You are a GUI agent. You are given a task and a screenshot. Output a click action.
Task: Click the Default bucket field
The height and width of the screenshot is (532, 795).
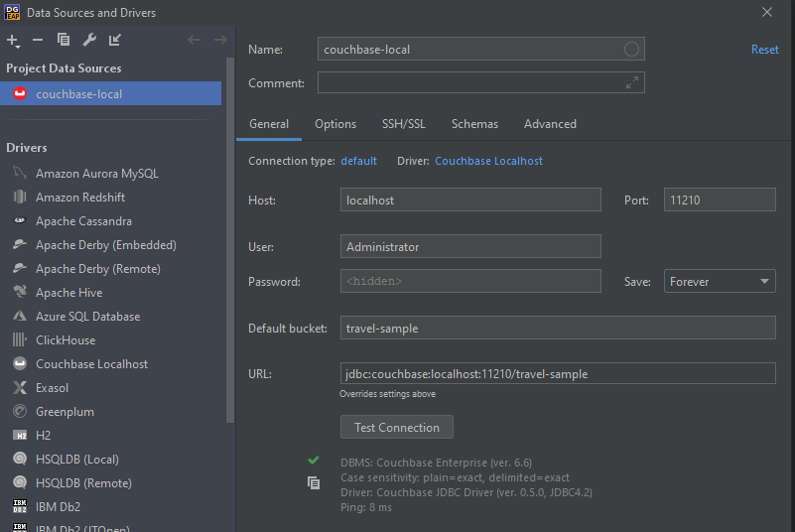558,328
